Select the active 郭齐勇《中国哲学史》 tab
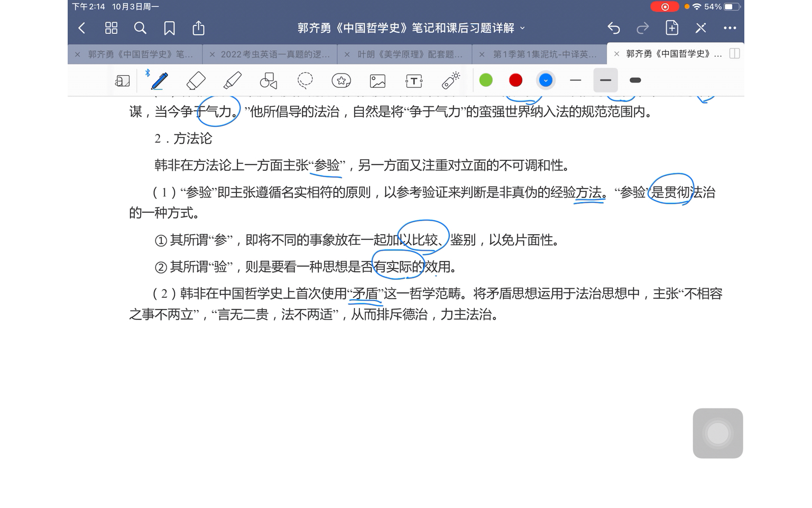The width and height of the screenshot is (812, 508). pyautogui.click(x=673, y=53)
